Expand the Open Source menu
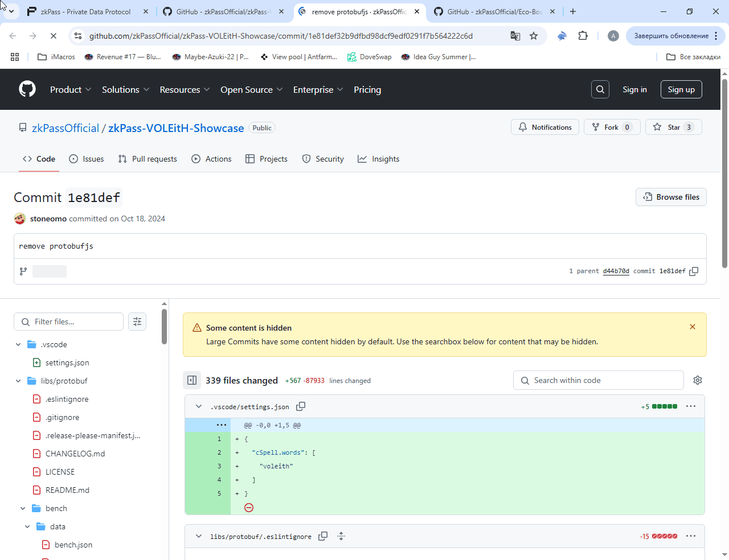This screenshot has width=729, height=560. (252, 89)
